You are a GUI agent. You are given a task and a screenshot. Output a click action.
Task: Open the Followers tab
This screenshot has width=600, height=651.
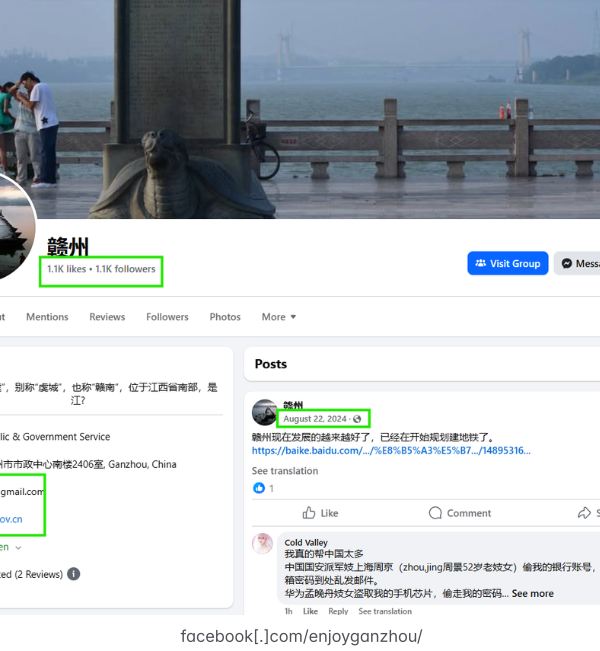pyautogui.click(x=167, y=317)
